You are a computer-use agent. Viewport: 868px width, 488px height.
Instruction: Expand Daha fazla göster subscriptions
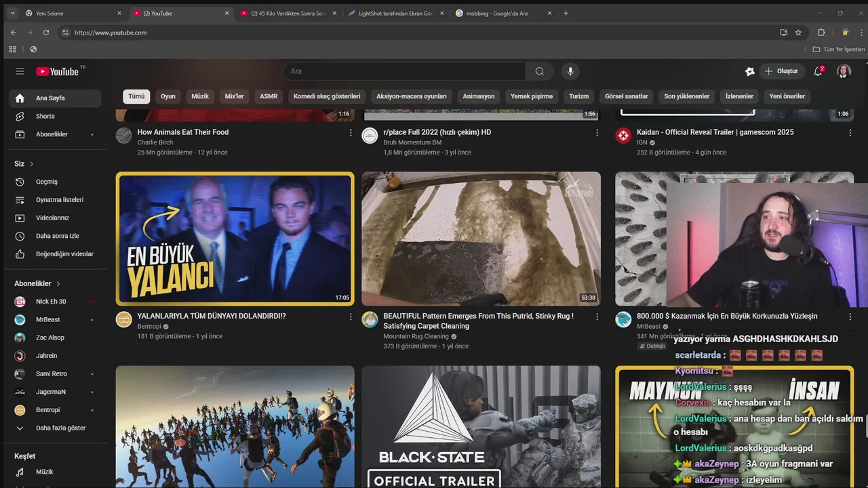coord(56,428)
